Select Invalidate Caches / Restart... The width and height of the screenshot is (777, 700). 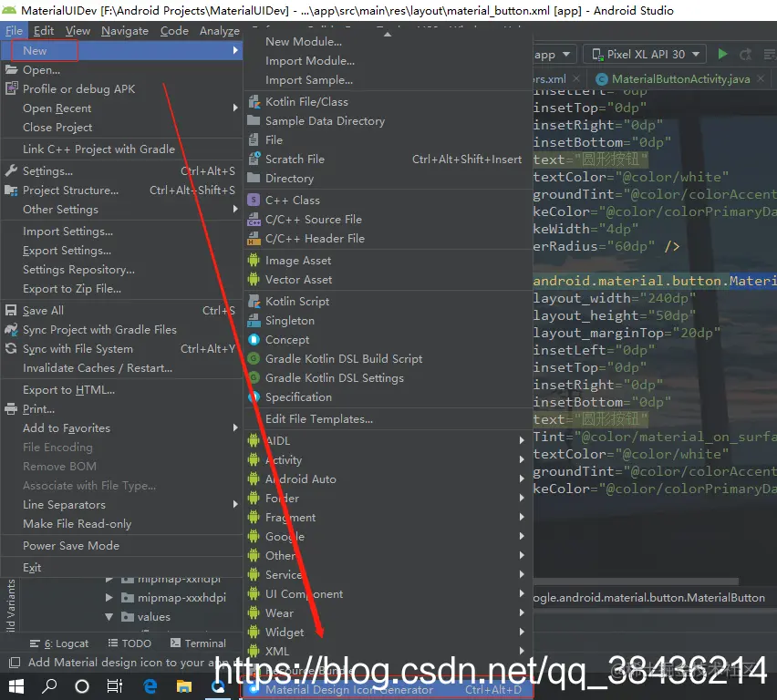click(x=121, y=368)
